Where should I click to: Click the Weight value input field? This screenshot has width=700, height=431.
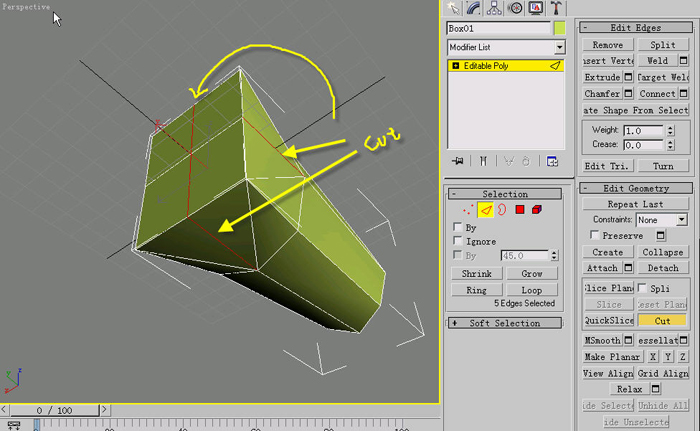tap(644, 130)
